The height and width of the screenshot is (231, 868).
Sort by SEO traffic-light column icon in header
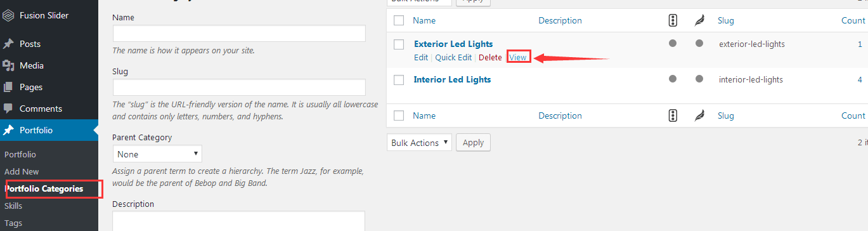pos(673,20)
